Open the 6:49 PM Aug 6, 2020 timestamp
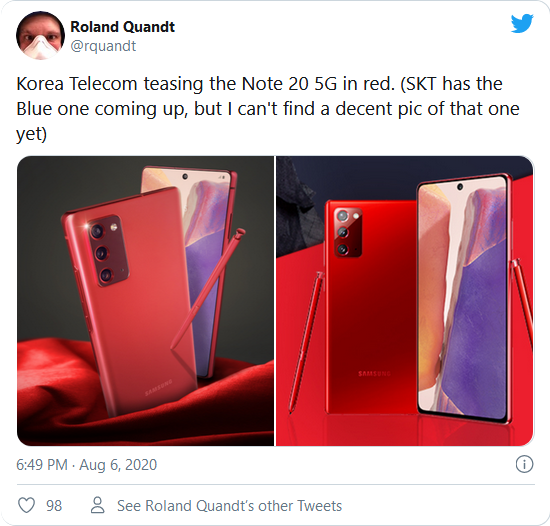 click(86, 465)
